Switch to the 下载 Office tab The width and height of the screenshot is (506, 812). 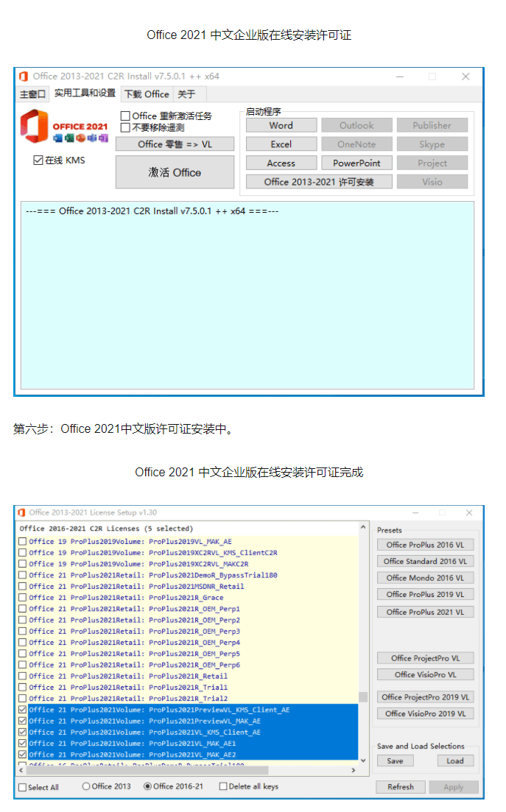pos(147,94)
